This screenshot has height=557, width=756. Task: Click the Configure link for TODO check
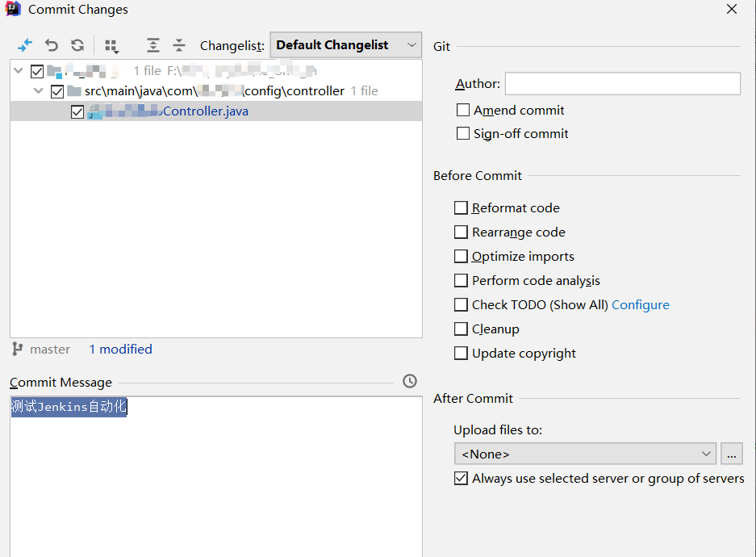tap(640, 305)
